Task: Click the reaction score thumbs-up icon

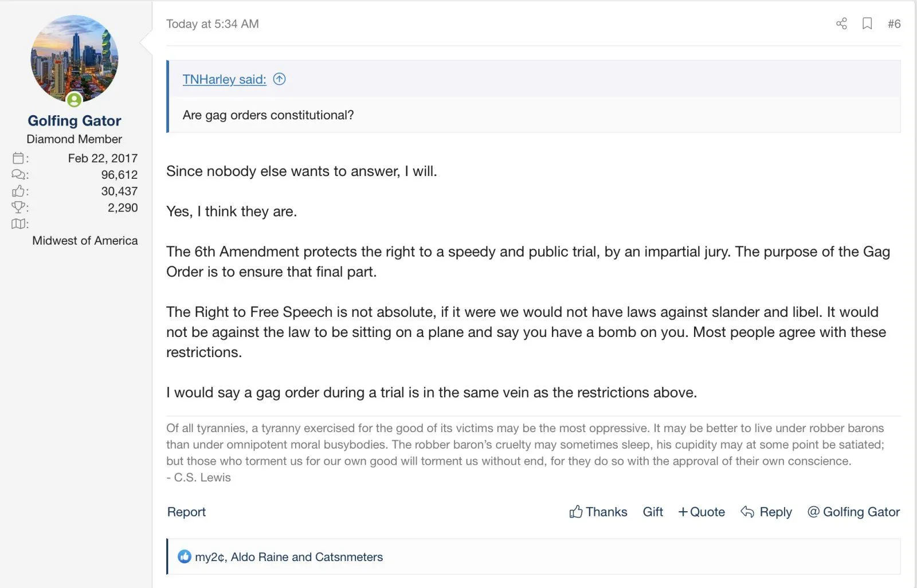Action: pyautogui.click(x=18, y=191)
